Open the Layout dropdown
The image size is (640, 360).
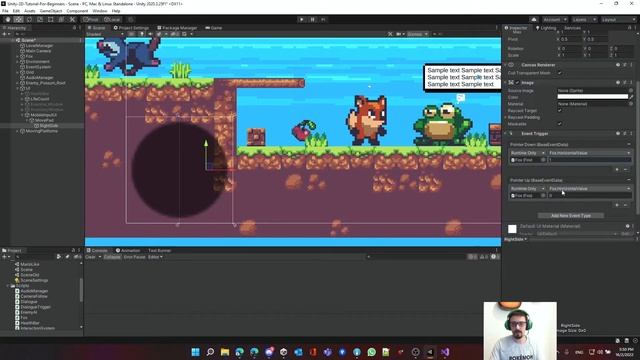coord(618,19)
